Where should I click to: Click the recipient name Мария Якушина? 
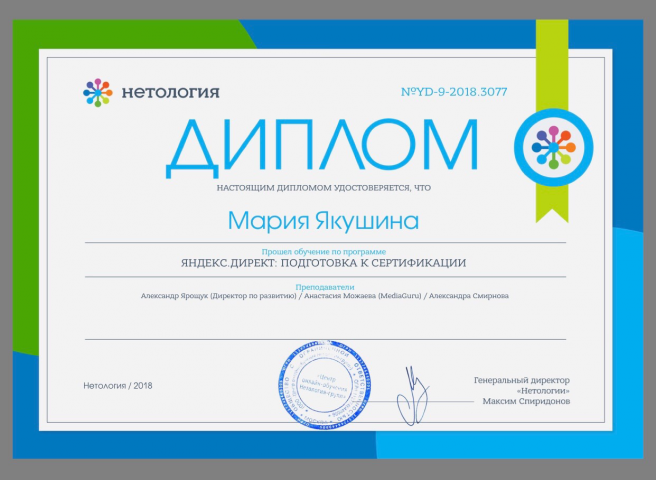323,221
